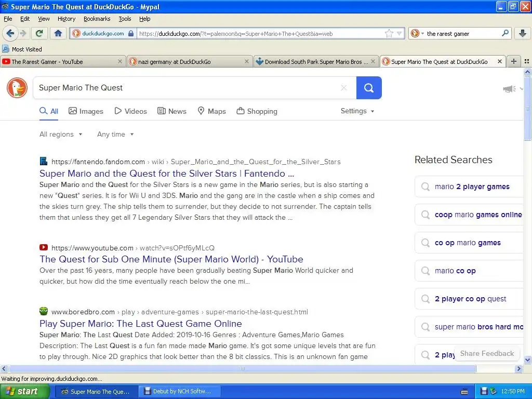Close the Super Mario The Quest tab
532x399 pixels.
point(499,61)
